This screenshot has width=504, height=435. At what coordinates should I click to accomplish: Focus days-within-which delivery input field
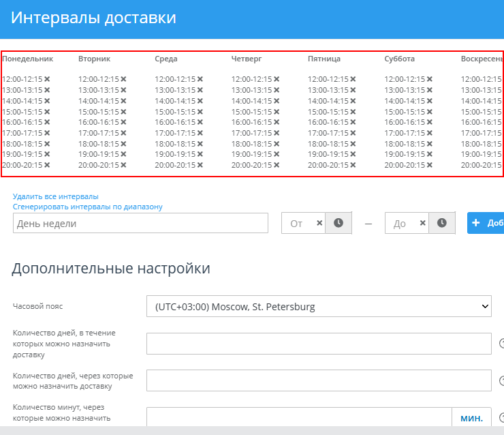click(x=319, y=344)
